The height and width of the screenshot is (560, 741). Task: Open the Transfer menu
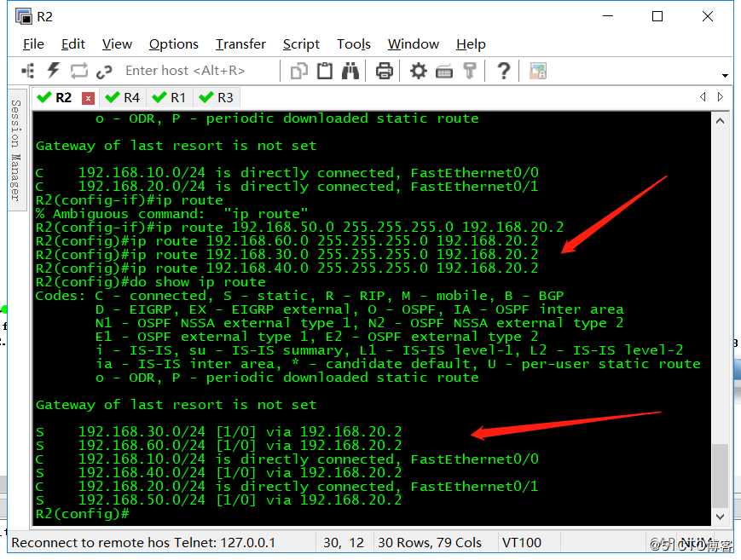coord(240,44)
